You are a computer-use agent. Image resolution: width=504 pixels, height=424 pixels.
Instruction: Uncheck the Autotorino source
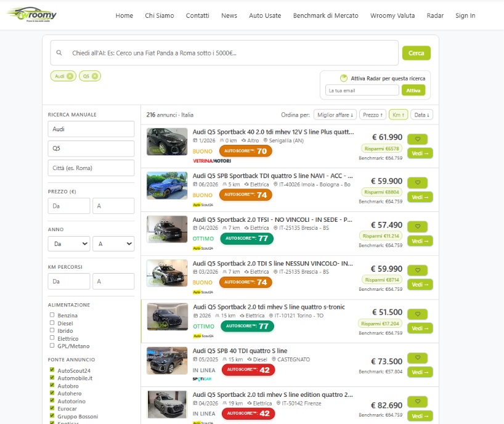pos(52,400)
